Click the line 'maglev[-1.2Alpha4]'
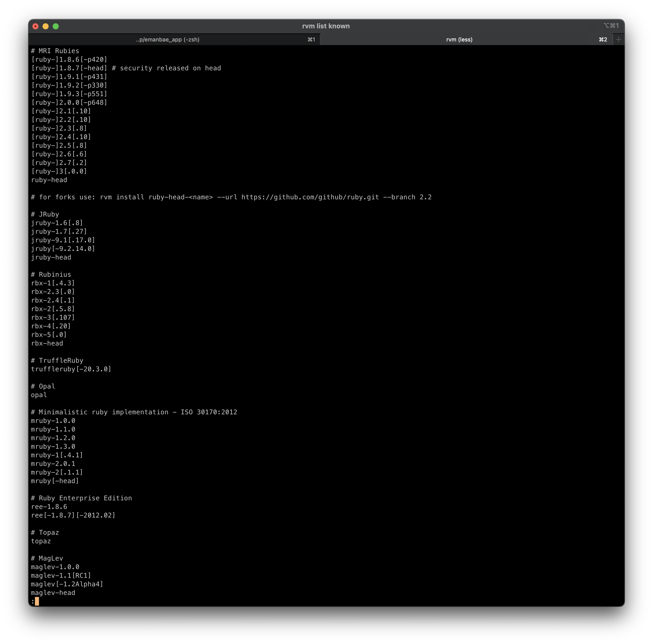The height and width of the screenshot is (644, 653). click(x=67, y=585)
